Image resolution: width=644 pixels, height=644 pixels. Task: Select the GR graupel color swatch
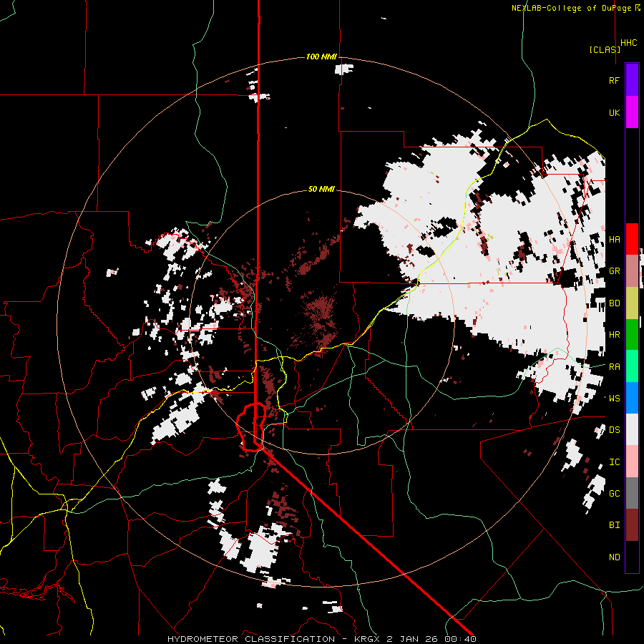(632, 270)
